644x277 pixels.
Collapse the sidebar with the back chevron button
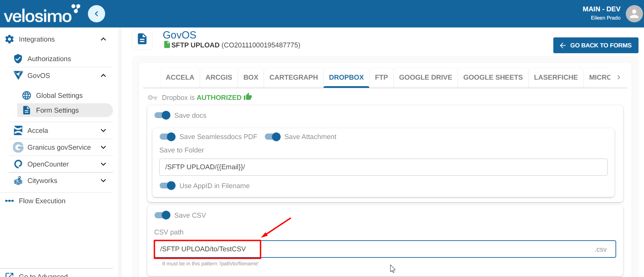coord(97,14)
